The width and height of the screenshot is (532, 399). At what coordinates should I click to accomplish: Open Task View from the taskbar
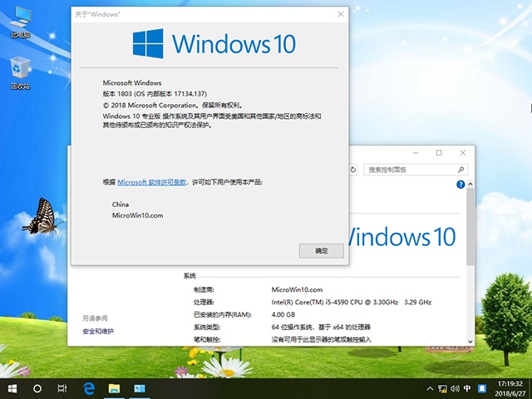[x=62, y=388]
